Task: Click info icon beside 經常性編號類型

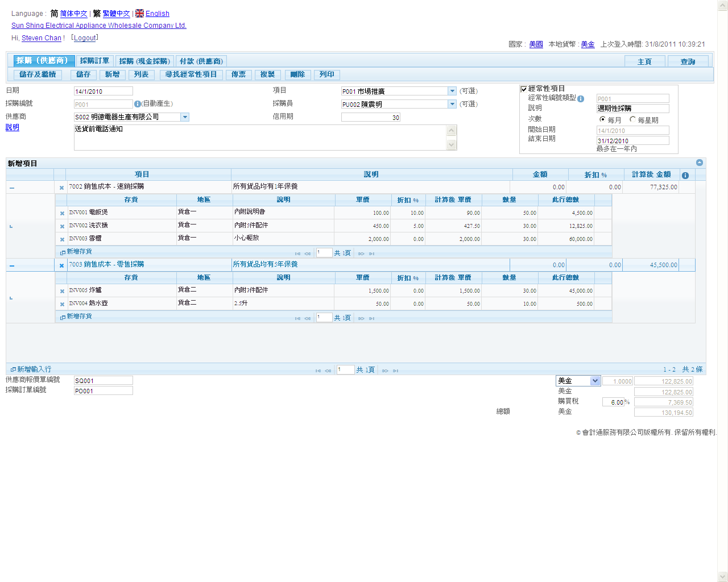Action: (x=581, y=98)
